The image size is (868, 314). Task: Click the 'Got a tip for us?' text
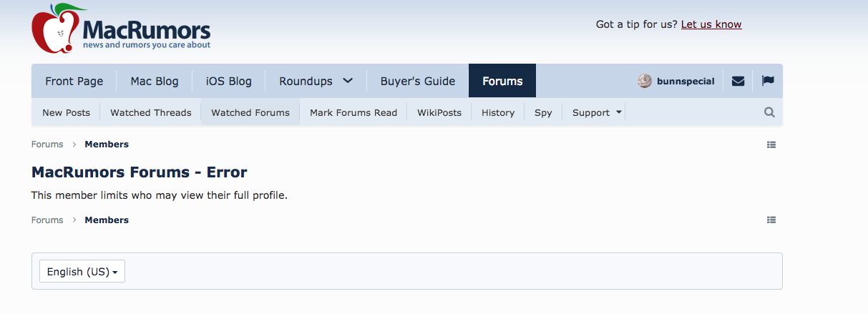[x=637, y=24]
